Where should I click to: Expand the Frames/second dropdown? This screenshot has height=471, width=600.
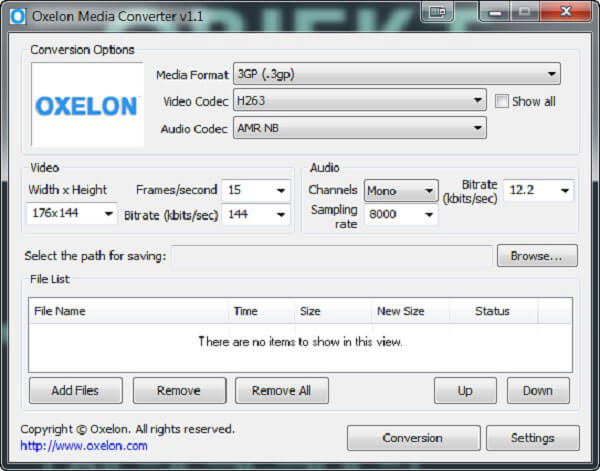coord(256,190)
